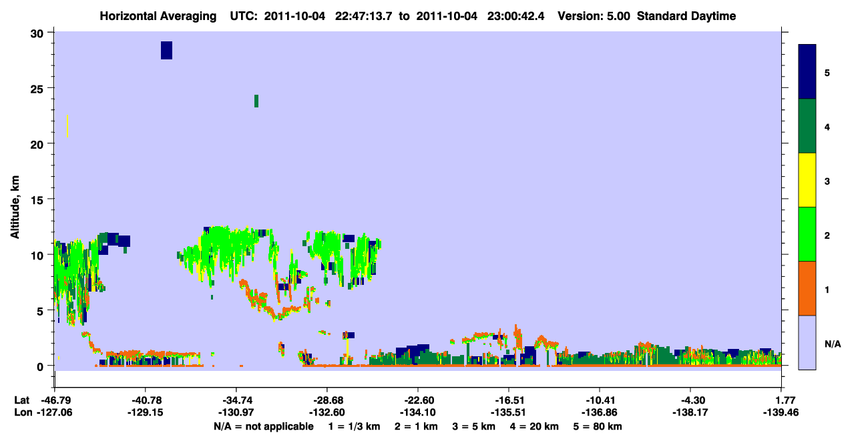Click the 'Lat' row label
This screenshot has height=445, width=868.
coord(21,400)
